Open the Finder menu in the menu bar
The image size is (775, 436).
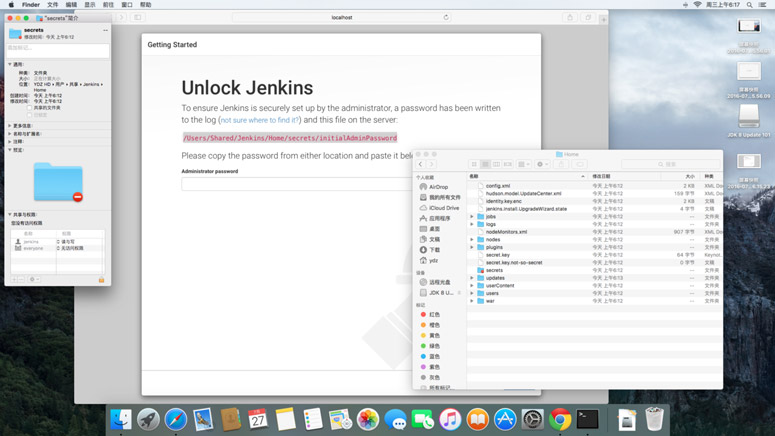(x=31, y=5)
